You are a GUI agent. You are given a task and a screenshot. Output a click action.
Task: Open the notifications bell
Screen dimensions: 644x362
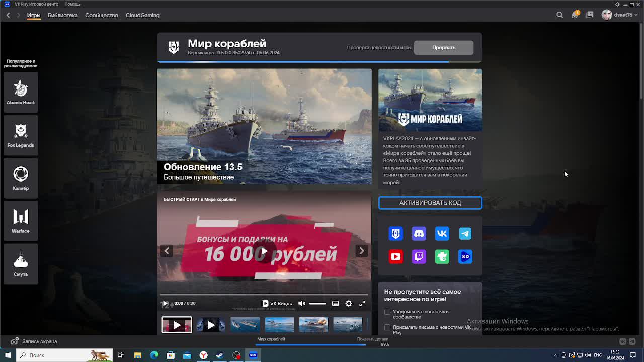pyautogui.click(x=575, y=15)
